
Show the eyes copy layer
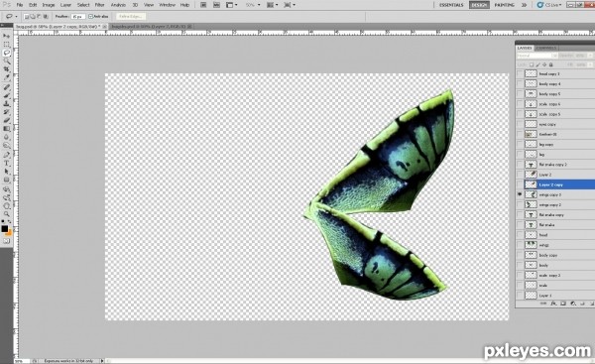coord(520,124)
